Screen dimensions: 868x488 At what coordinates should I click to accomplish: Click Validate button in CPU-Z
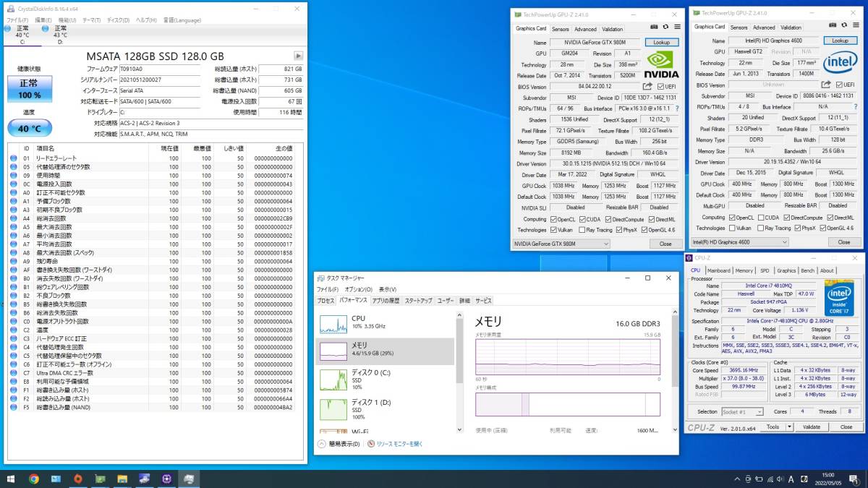click(x=812, y=427)
